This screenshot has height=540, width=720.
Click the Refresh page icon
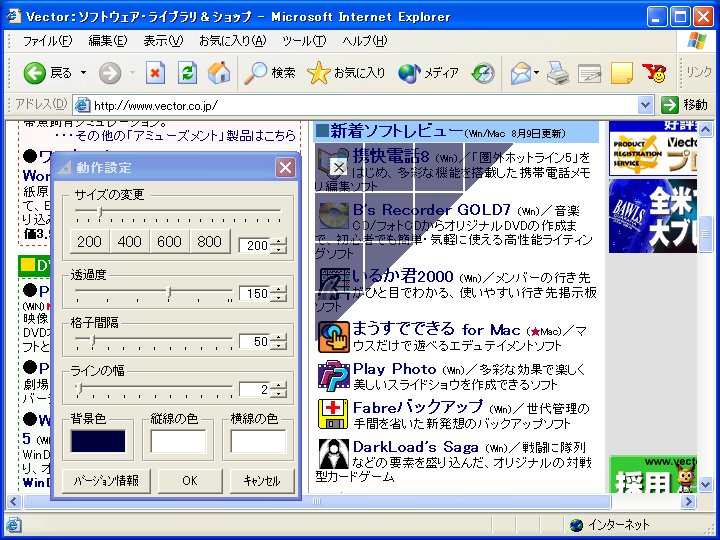click(x=187, y=73)
